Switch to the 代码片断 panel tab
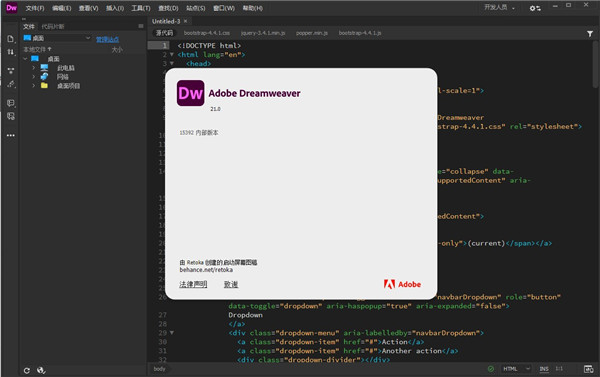This screenshot has width=600, height=377. [53, 26]
